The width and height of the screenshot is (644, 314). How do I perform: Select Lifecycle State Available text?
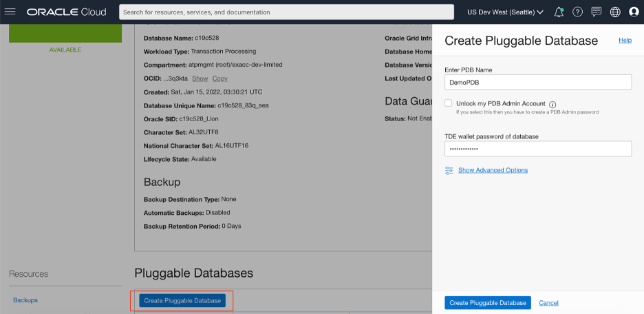[x=204, y=158]
